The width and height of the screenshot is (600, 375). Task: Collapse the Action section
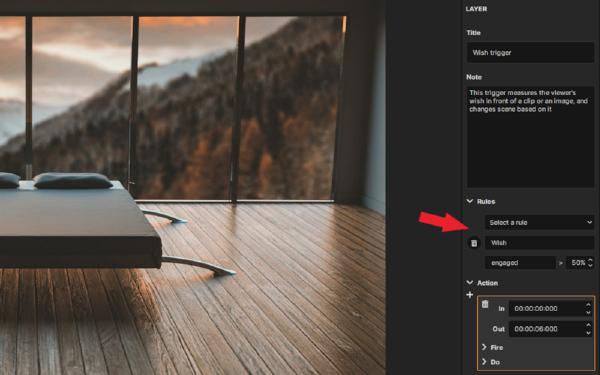click(470, 283)
